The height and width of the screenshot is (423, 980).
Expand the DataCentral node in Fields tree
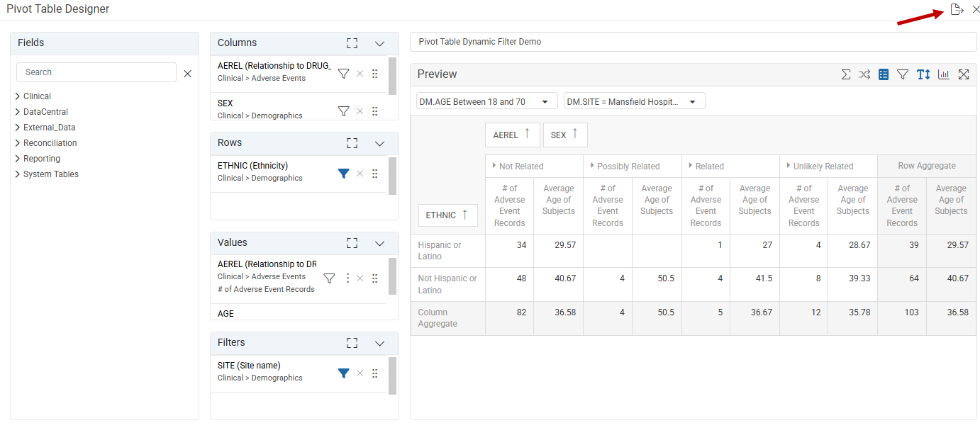coord(17,112)
